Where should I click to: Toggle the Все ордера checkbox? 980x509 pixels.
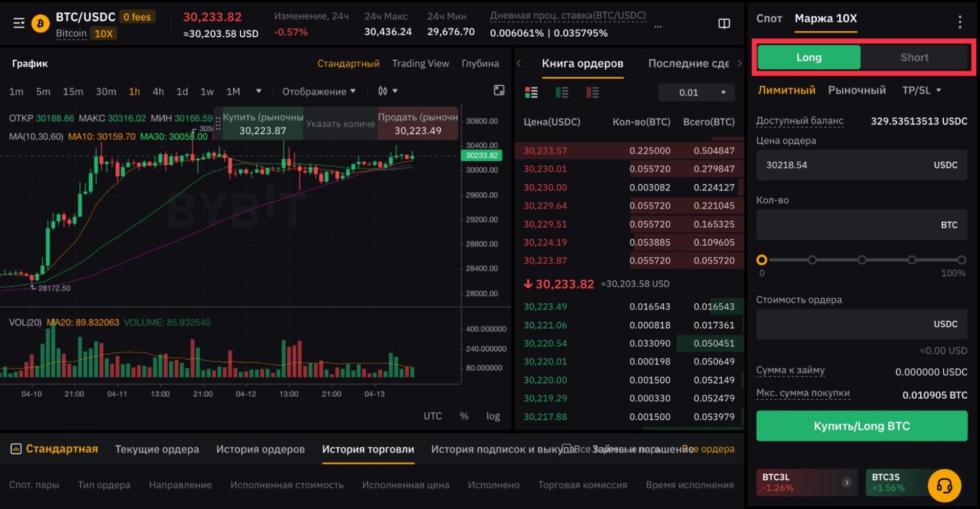tap(567, 449)
